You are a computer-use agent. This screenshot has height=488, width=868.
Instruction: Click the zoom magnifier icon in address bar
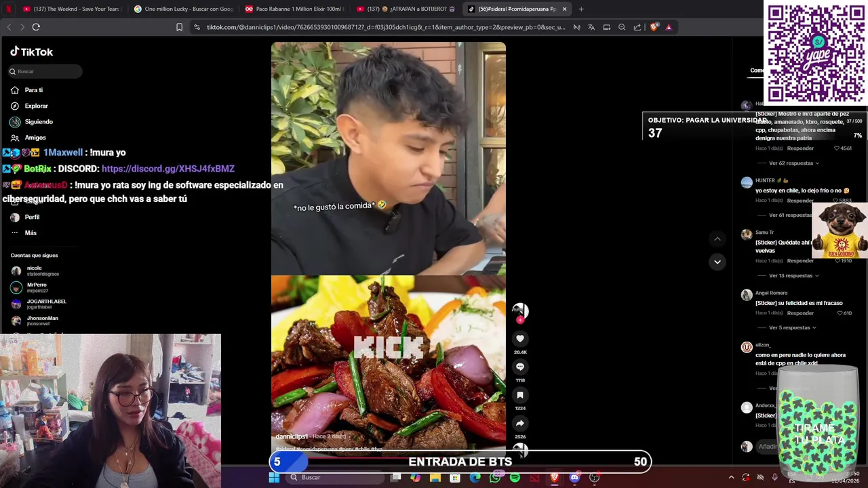(622, 27)
